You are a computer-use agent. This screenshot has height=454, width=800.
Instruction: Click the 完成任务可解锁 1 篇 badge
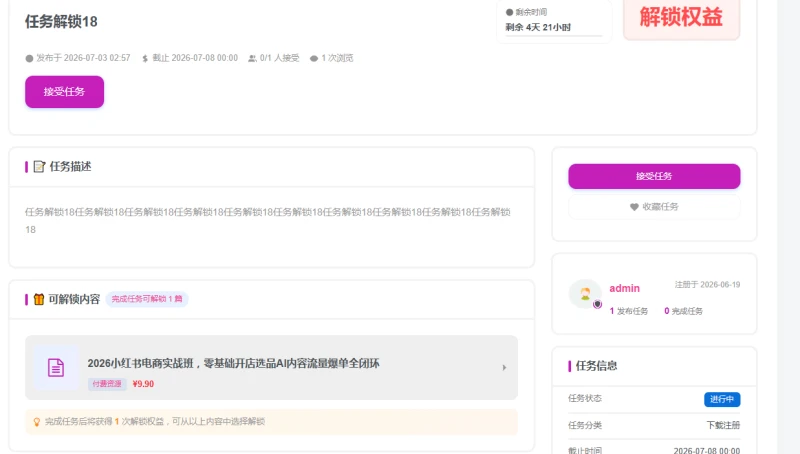pos(147,299)
